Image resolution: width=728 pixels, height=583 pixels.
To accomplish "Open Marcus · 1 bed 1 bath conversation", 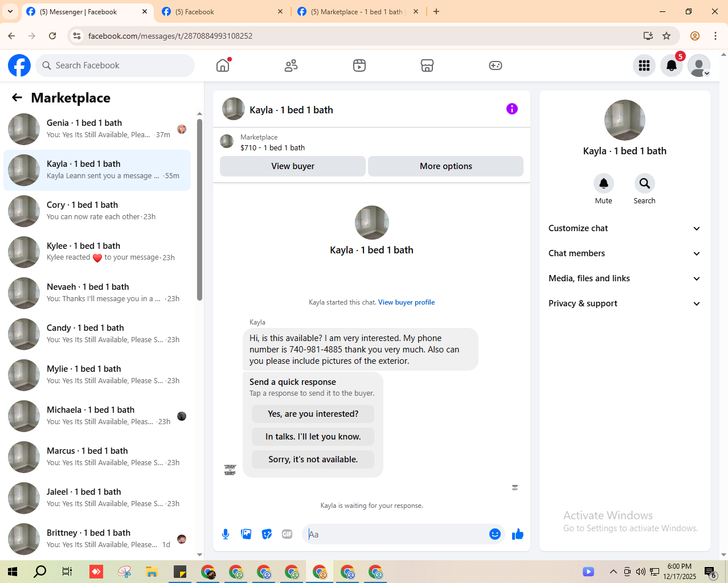I will point(97,457).
